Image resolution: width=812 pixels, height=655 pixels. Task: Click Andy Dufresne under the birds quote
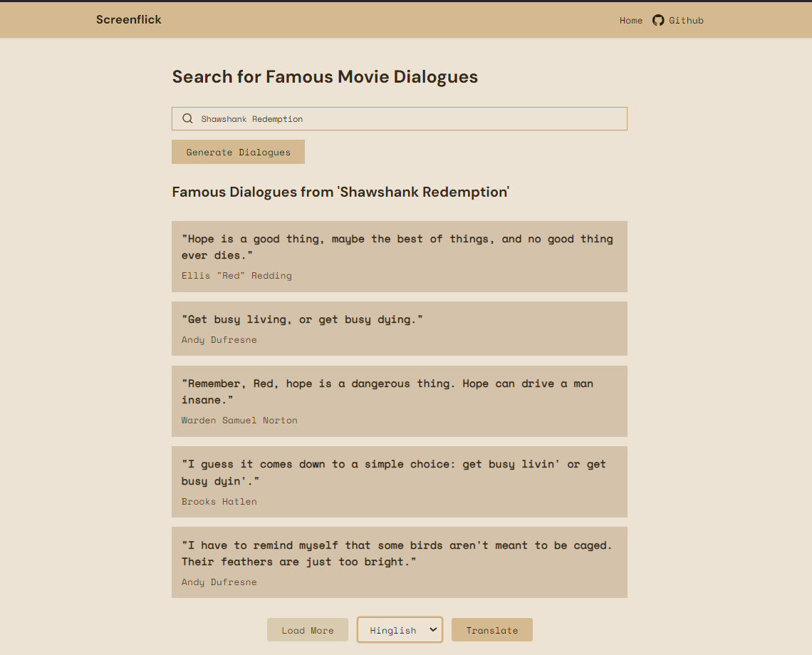click(x=219, y=582)
